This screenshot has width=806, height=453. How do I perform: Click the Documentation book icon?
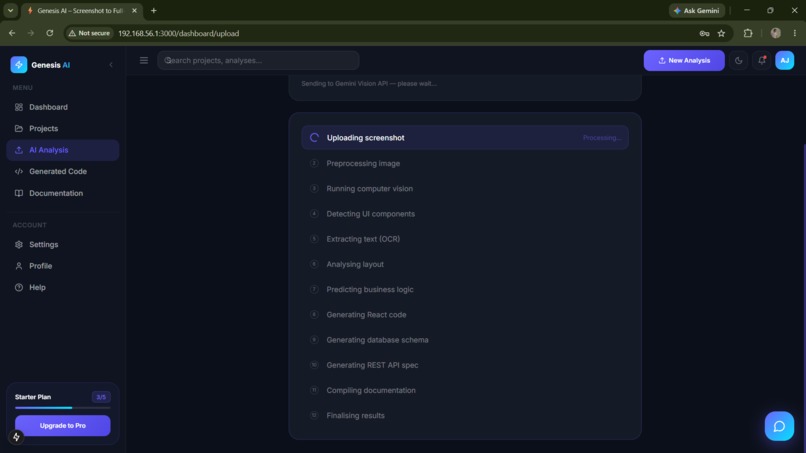[x=19, y=193]
